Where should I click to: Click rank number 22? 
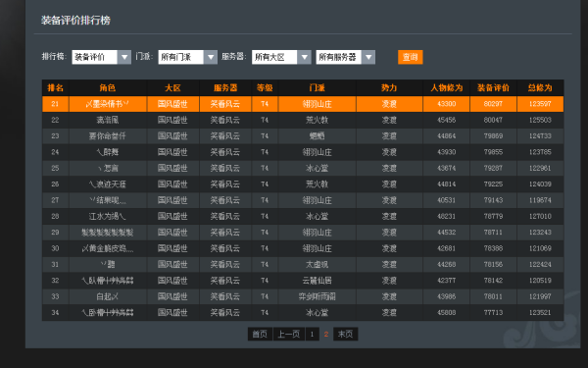55,120
